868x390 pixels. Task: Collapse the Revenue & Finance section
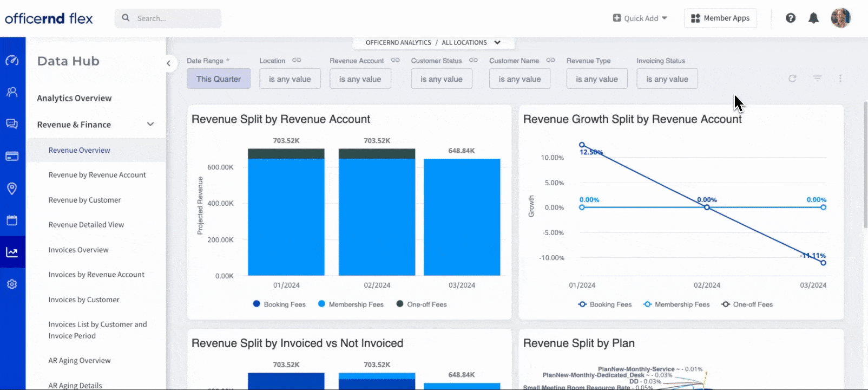(150, 125)
